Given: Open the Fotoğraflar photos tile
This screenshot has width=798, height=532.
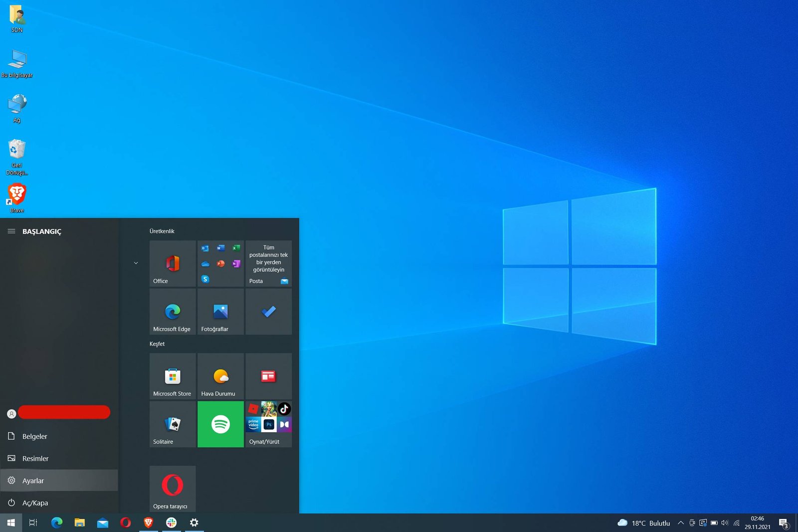Looking at the screenshot, I should [220, 312].
